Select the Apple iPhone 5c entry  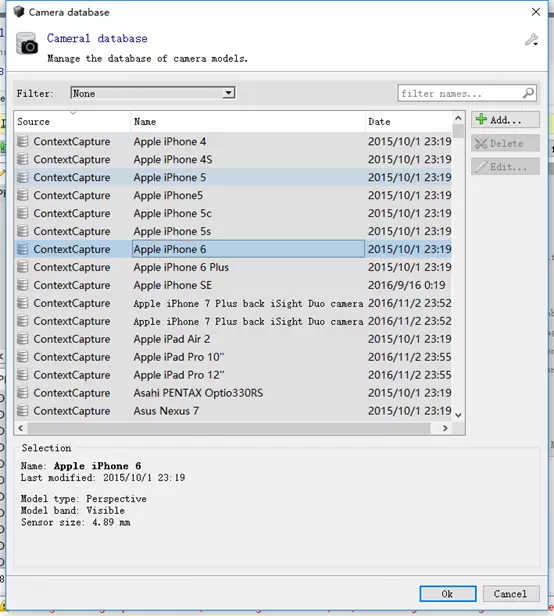click(172, 213)
